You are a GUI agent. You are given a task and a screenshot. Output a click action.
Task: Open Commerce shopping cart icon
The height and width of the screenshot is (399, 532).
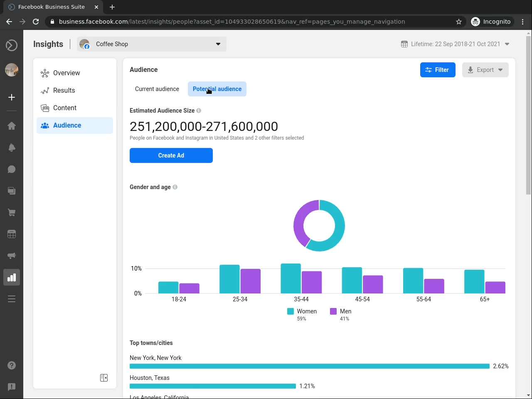click(12, 212)
